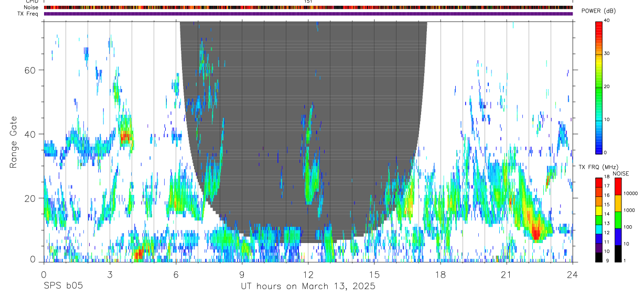Click the red hotspot near 4 UT
The height and width of the screenshot is (297, 644).
coord(138,255)
